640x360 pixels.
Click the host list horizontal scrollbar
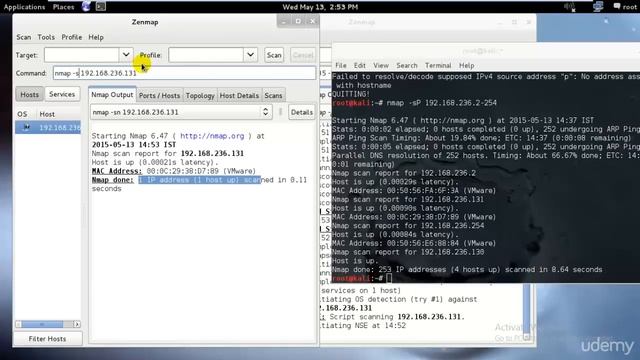(42, 324)
